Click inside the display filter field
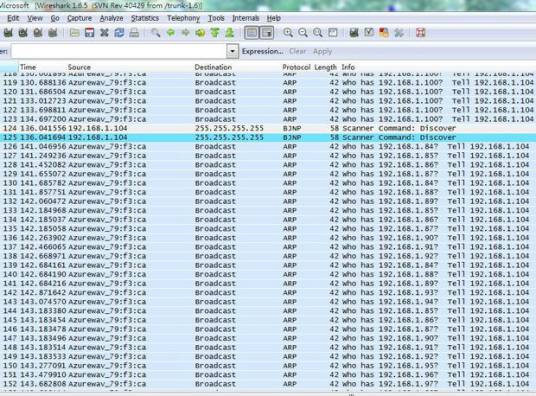The width and height of the screenshot is (536, 396). click(x=119, y=51)
